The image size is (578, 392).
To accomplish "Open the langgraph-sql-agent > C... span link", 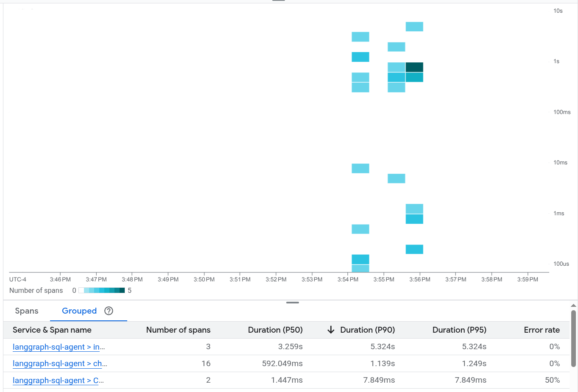I will pyautogui.click(x=58, y=381).
